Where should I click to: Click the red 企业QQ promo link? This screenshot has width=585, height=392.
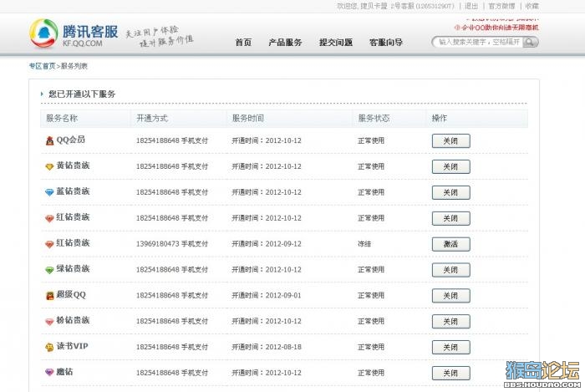pos(496,28)
